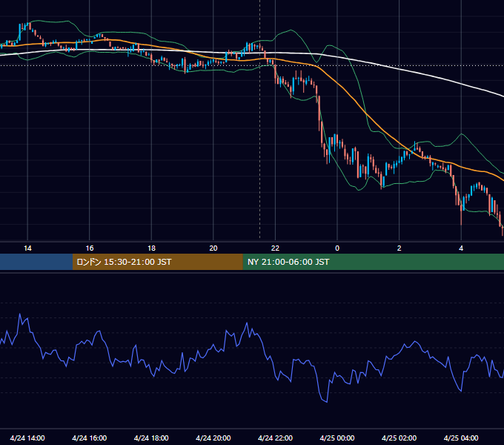Click the 4/25 04:00 date label

coord(461,438)
